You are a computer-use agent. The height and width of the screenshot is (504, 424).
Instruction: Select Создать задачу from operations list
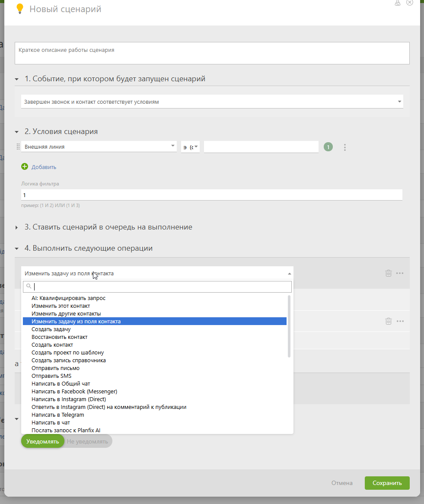pyautogui.click(x=51, y=329)
